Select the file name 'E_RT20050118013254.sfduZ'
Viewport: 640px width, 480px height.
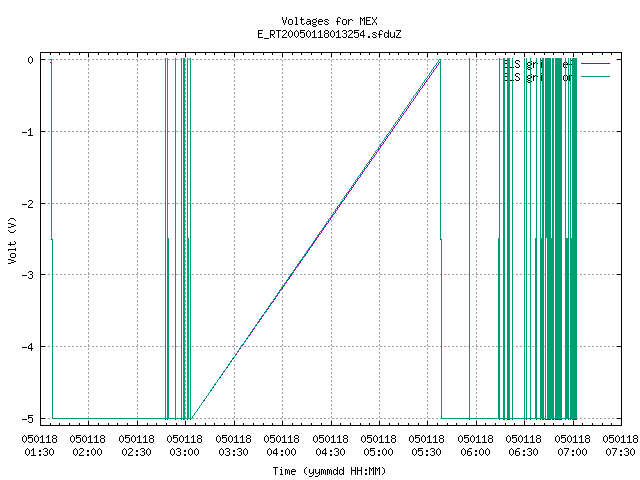click(329, 34)
